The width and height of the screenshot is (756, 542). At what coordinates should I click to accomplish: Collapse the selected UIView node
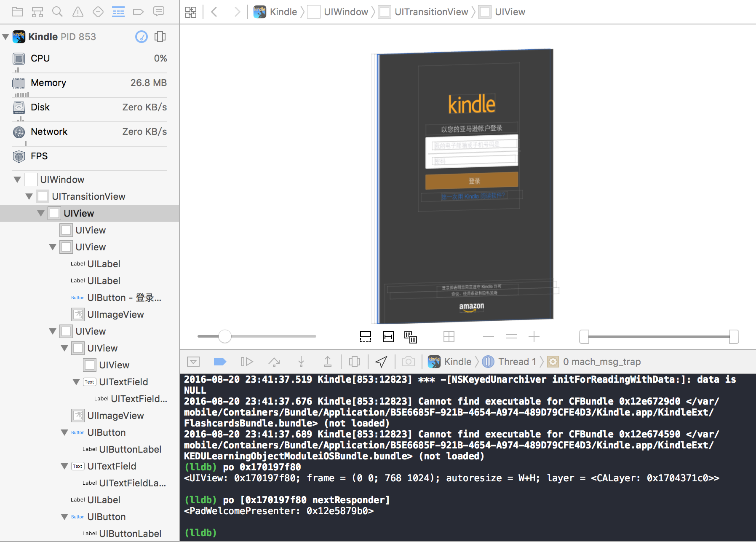point(41,213)
